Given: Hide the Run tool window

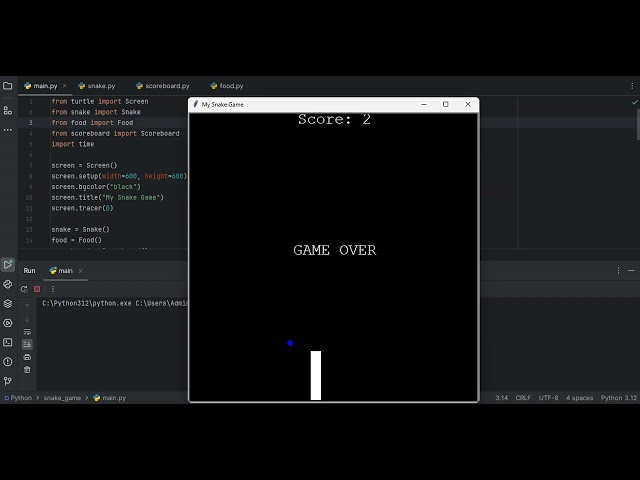Looking at the screenshot, I should point(631,271).
